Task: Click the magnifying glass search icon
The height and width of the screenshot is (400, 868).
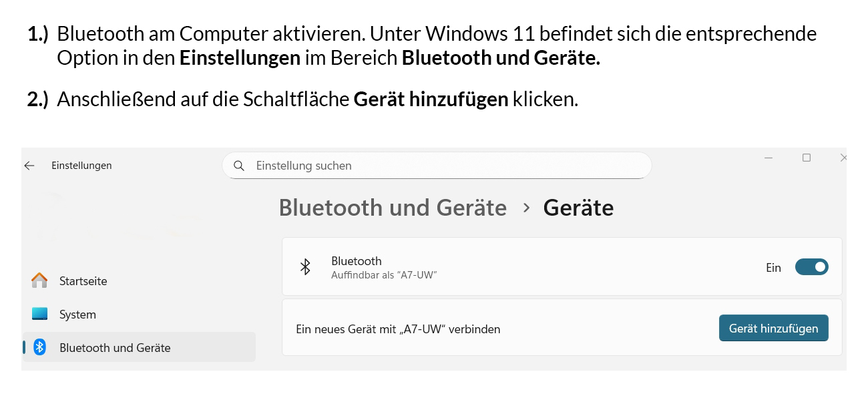Action: pos(238,166)
